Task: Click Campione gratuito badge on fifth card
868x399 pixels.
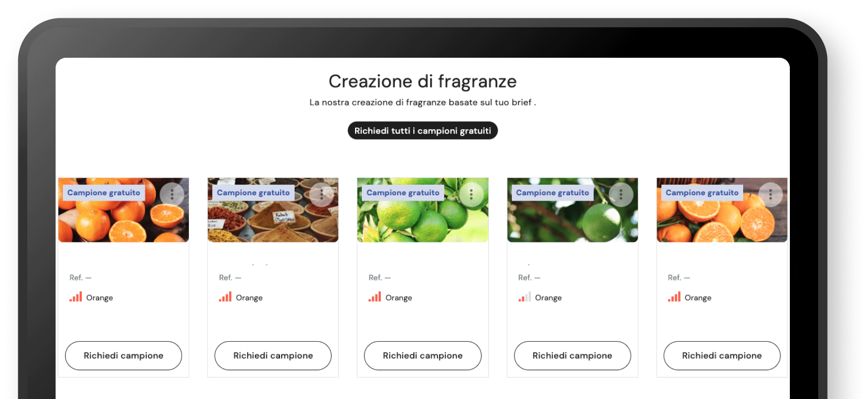Action: pos(702,193)
